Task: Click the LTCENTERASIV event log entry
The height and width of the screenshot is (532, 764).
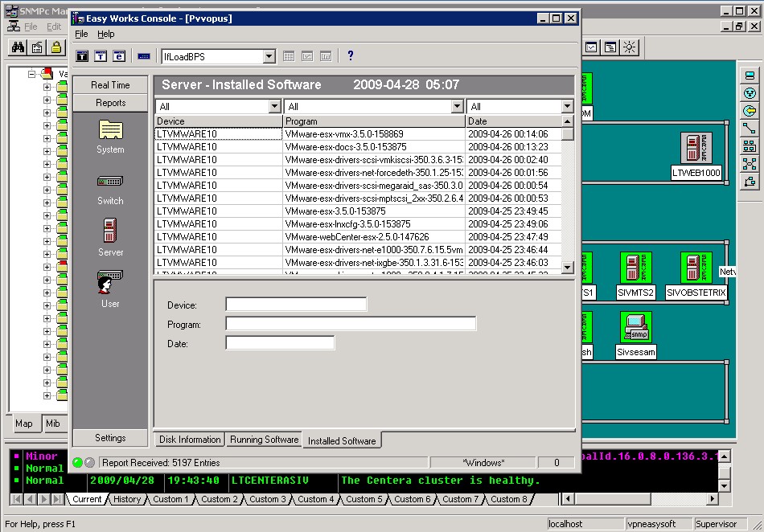Action: 270,481
